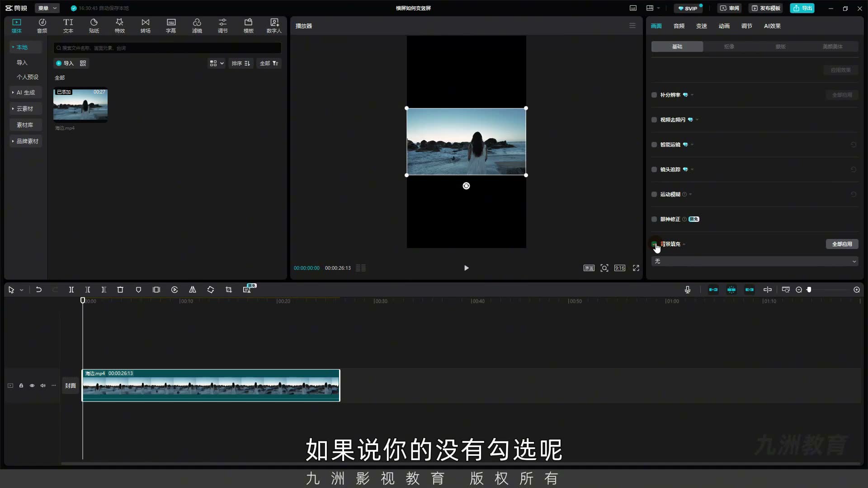The width and height of the screenshot is (868, 488).
Task: Click the 封面 cover button on track
Action: [x=70, y=385]
